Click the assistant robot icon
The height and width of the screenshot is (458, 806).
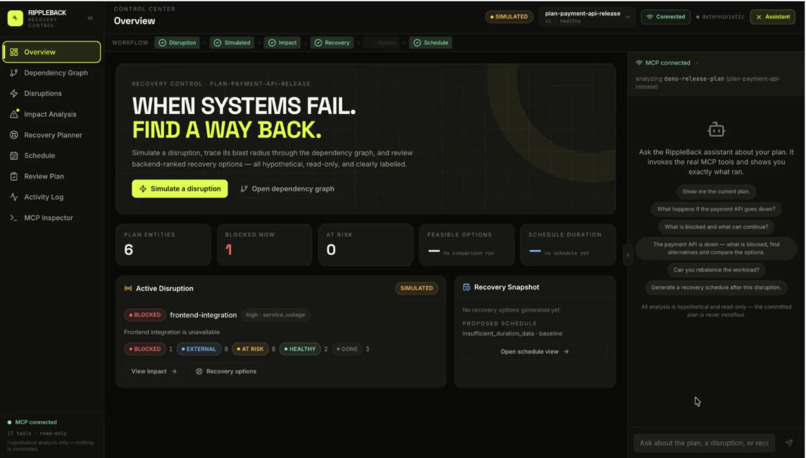click(x=716, y=130)
